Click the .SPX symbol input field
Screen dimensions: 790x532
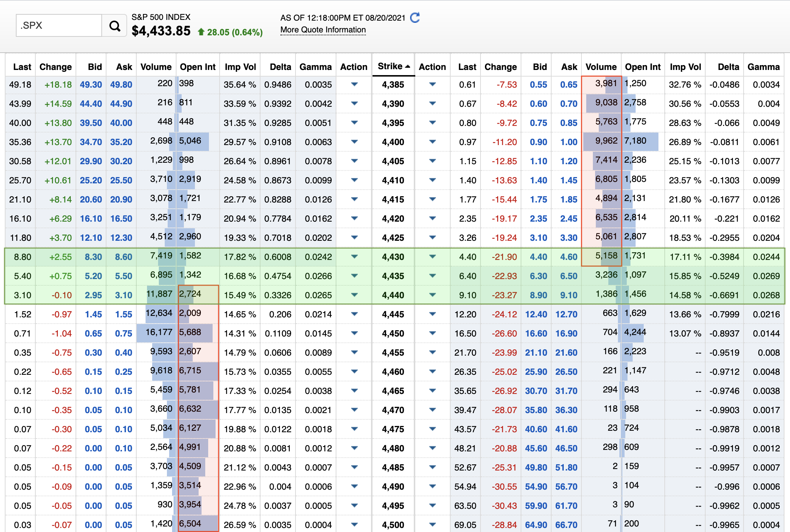[x=59, y=25]
